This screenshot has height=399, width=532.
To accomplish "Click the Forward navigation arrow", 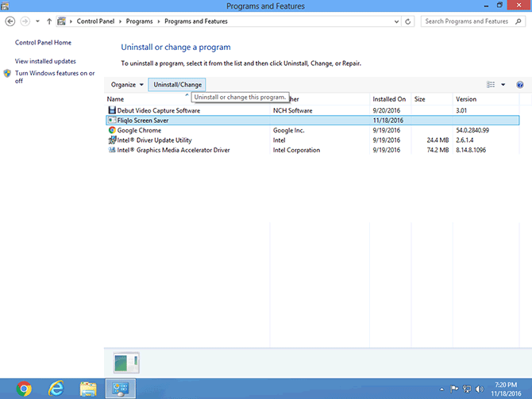I will click(x=25, y=21).
